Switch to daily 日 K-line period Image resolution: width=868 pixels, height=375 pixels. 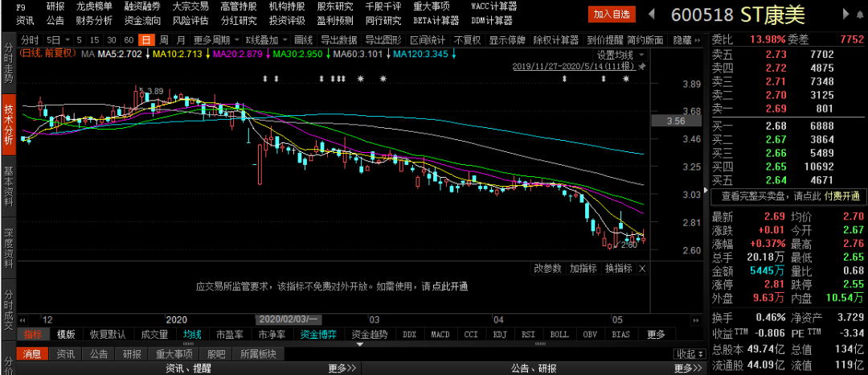(x=145, y=40)
